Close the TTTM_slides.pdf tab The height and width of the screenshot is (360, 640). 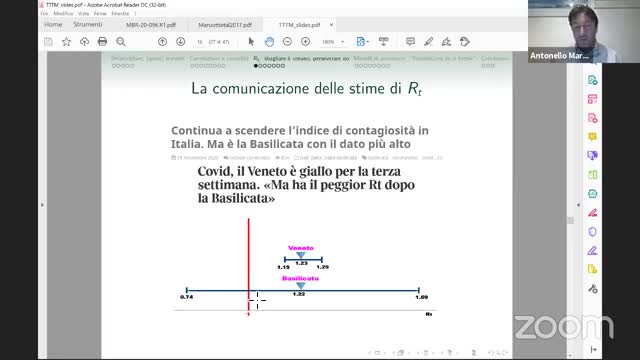[331, 25]
